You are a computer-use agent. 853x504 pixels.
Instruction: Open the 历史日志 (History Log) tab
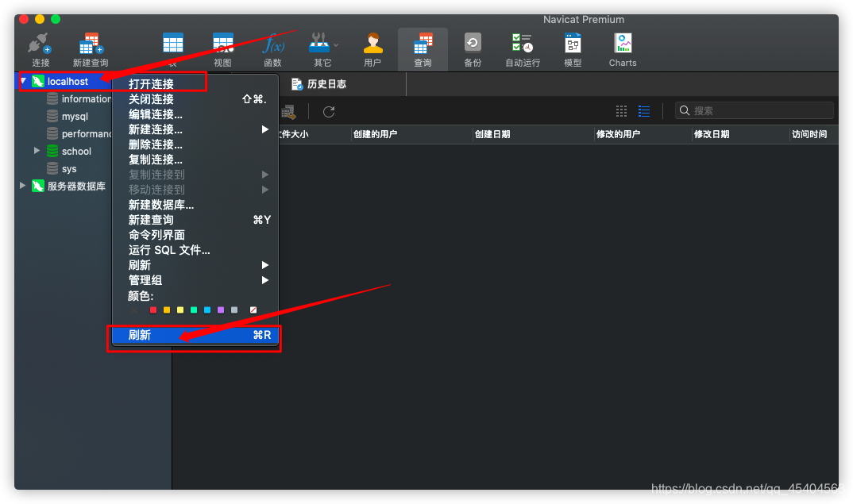point(318,83)
